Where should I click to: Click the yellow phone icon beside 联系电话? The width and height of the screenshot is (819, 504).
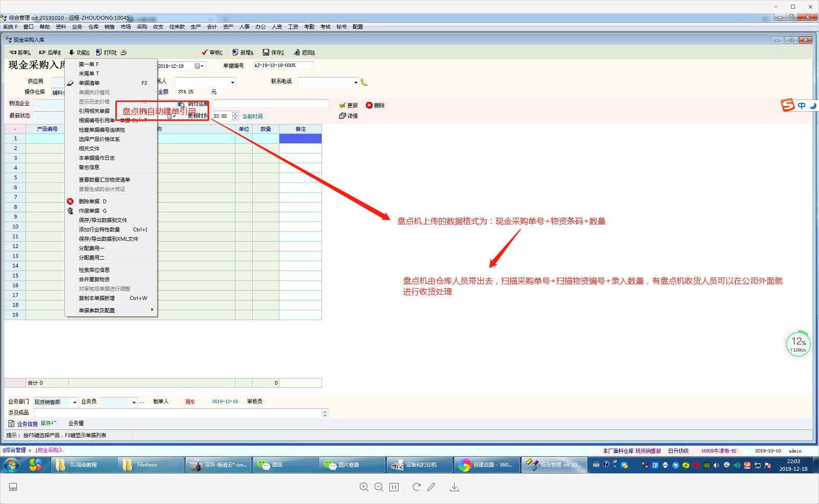pos(364,82)
